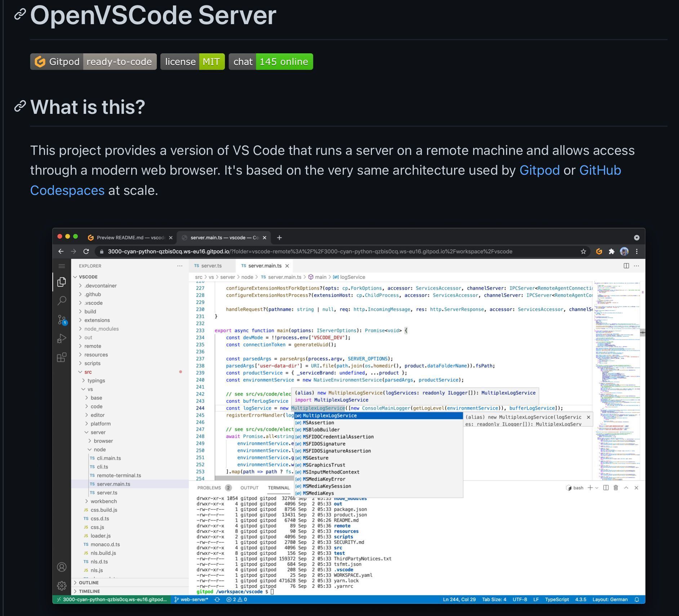Open cli.main.ts in file tree
The width and height of the screenshot is (679, 616).
[x=109, y=458]
